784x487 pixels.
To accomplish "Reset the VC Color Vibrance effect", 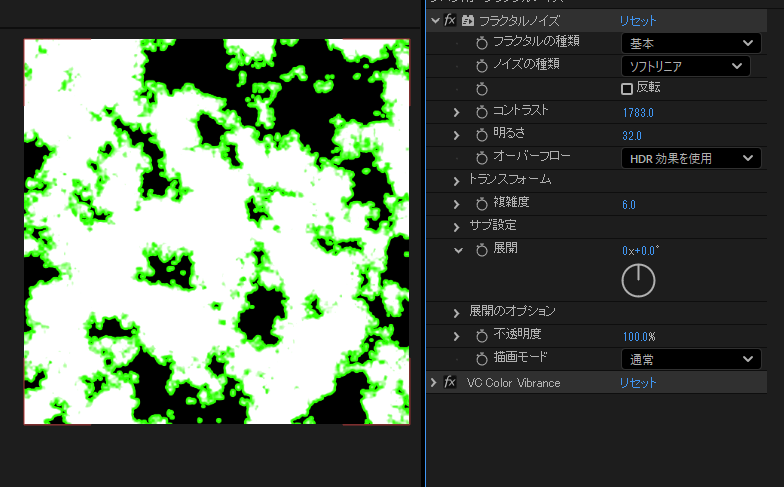I will [638, 382].
